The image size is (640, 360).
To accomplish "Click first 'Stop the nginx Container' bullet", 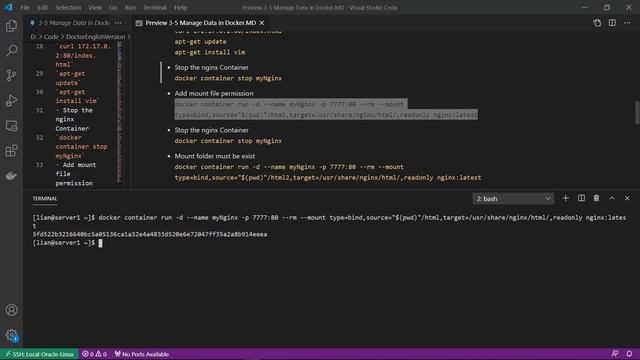I will pos(211,67).
